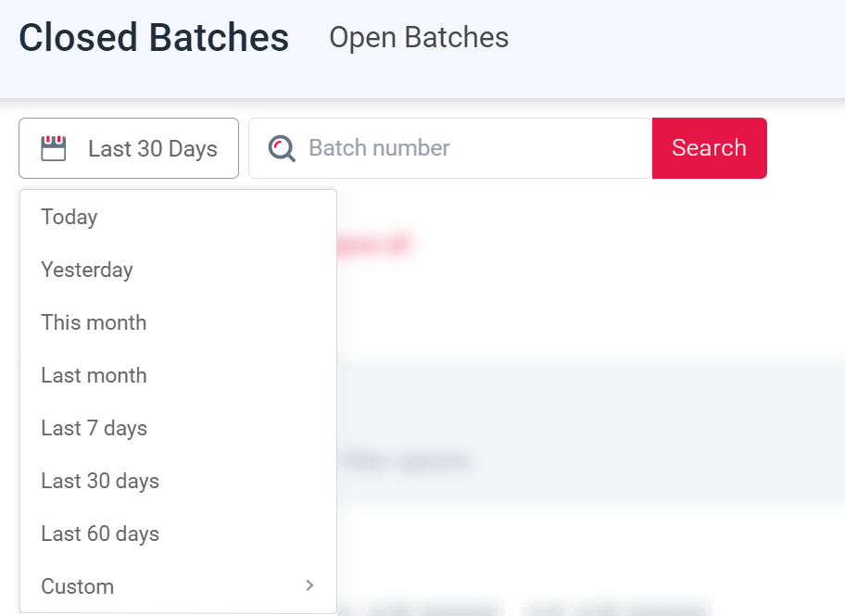The height and width of the screenshot is (616, 845).
Task: Click the magnifier icon in the search field
Action: pyautogui.click(x=281, y=147)
